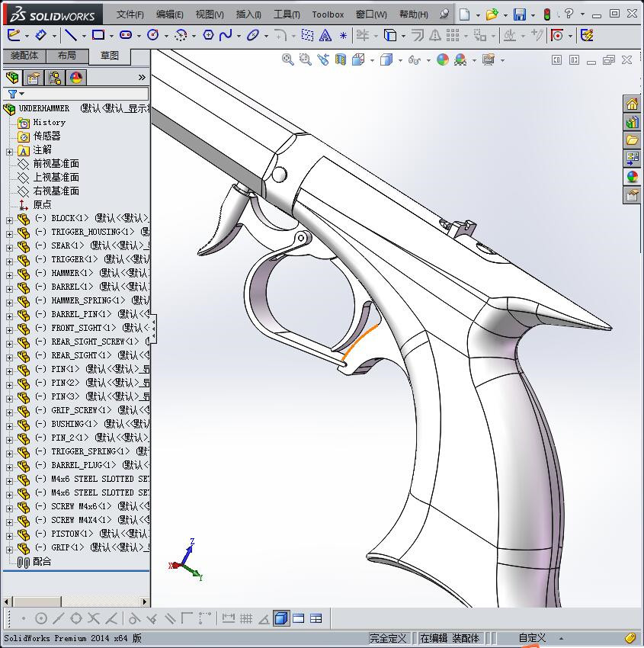Click the Edit Appearance color ball icon
644x648 pixels.
[x=442, y=60]
